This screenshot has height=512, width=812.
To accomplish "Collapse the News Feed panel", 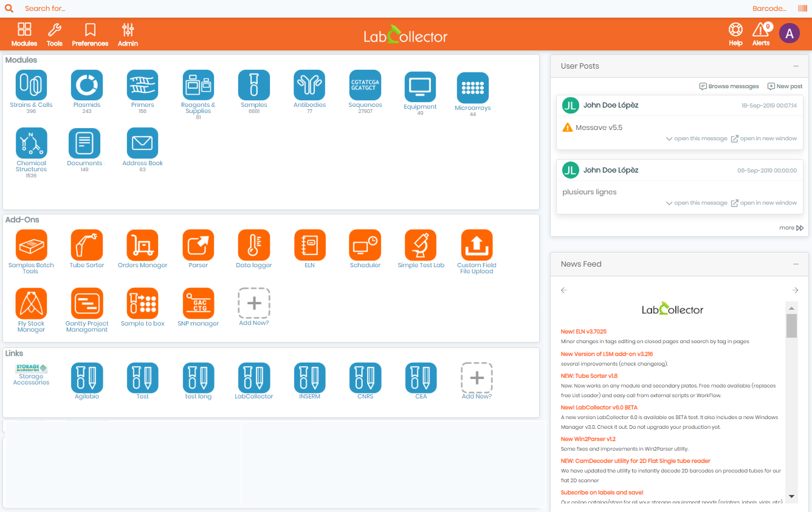I will (x=796, y=264).
